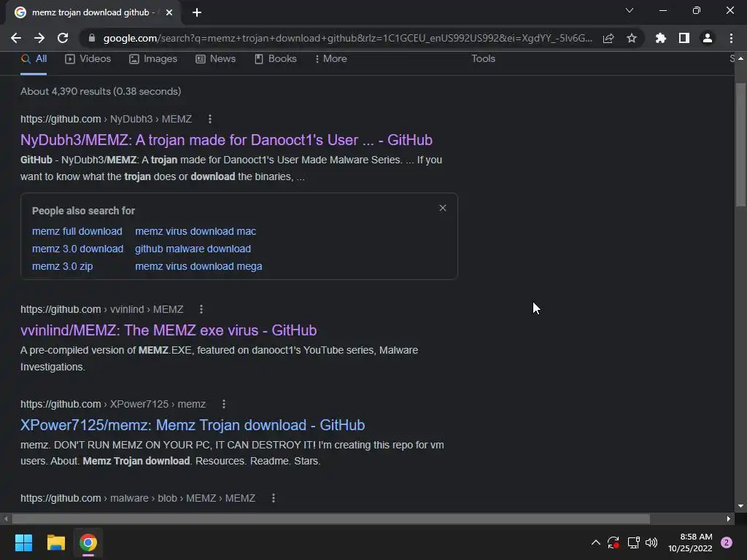Click the address bar URL field
The image size is (747, 560).
[348, 38]
